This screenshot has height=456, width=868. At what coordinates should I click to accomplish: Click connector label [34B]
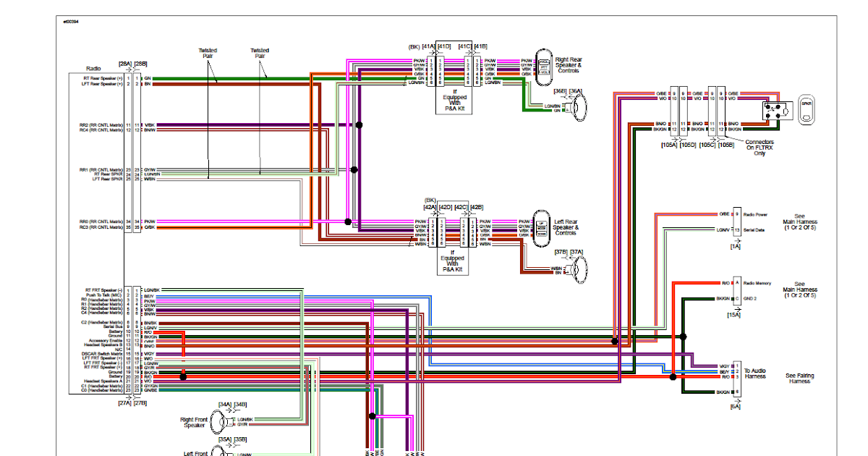tap(240, 405)
